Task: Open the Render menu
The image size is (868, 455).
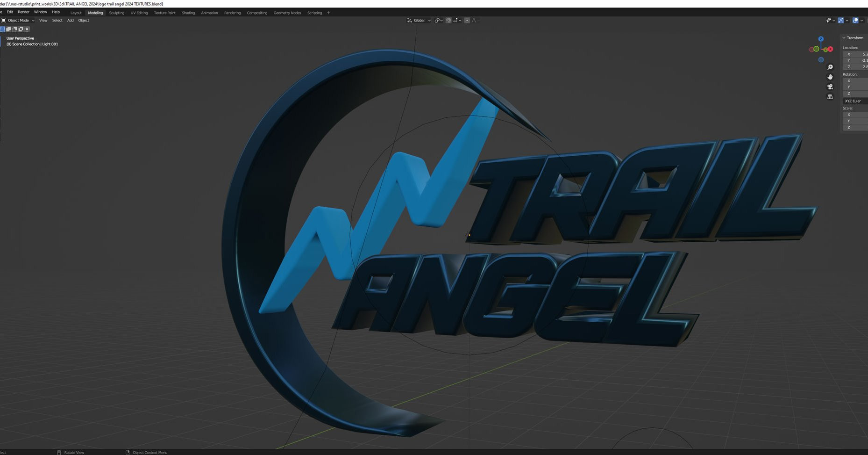Action: click(23, 12)
